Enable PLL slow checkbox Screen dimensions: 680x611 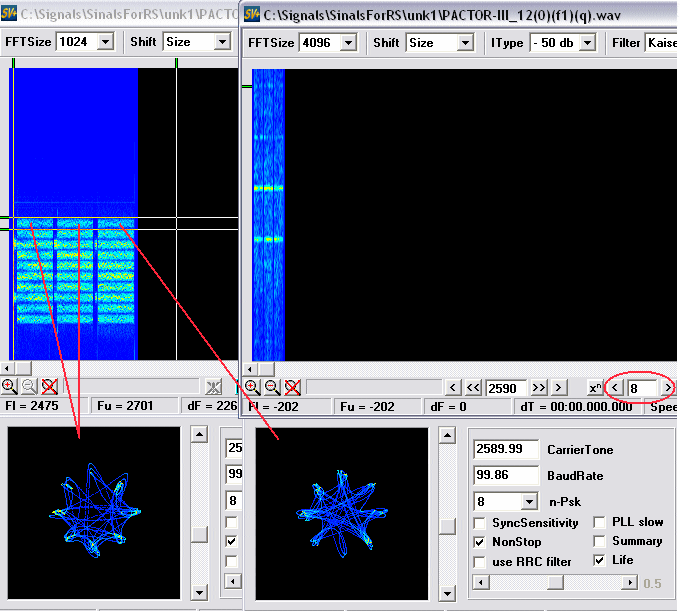600,522
